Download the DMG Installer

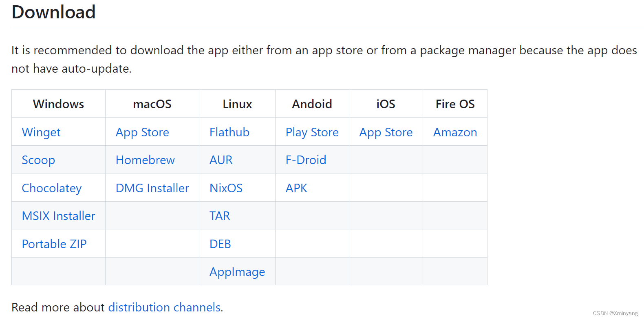[152, 188]
